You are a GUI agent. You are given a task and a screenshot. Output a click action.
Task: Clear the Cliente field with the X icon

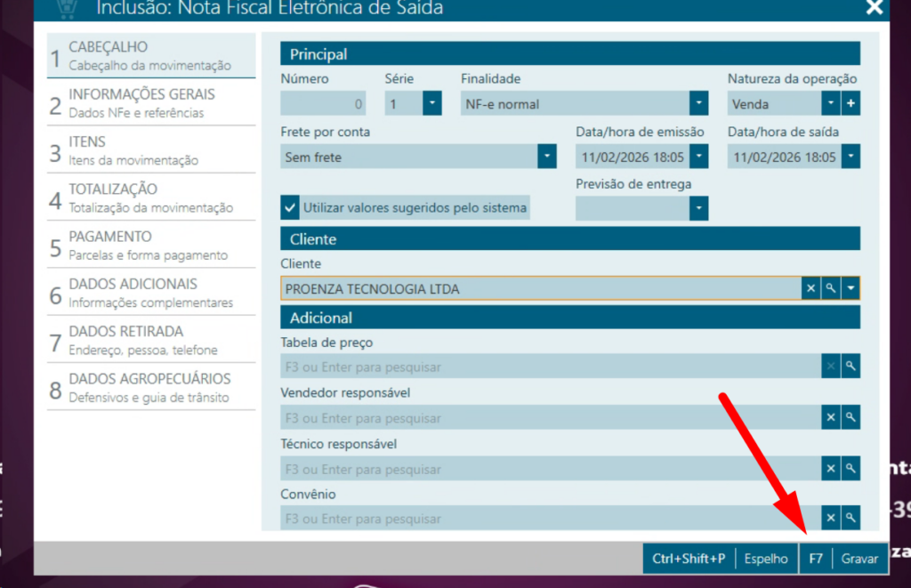[810, 289]
